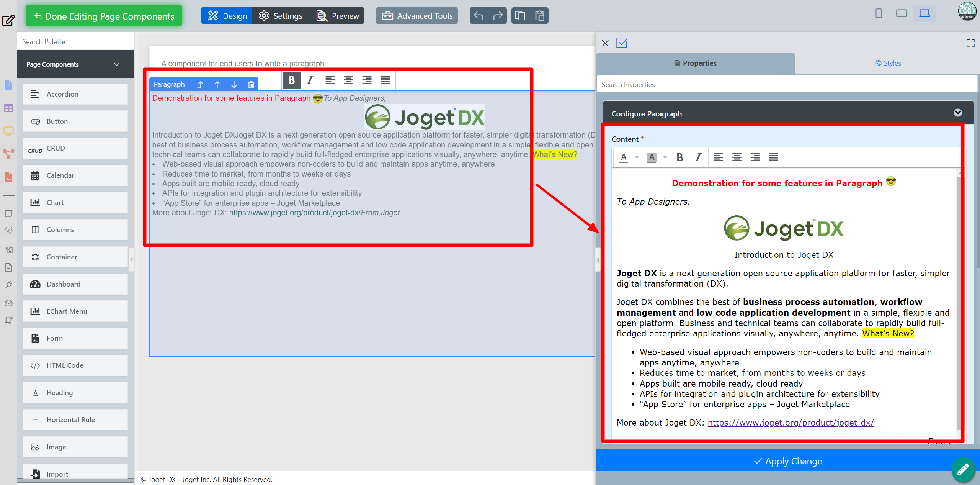Open text color dropdown arrow

tap(637, 157)
